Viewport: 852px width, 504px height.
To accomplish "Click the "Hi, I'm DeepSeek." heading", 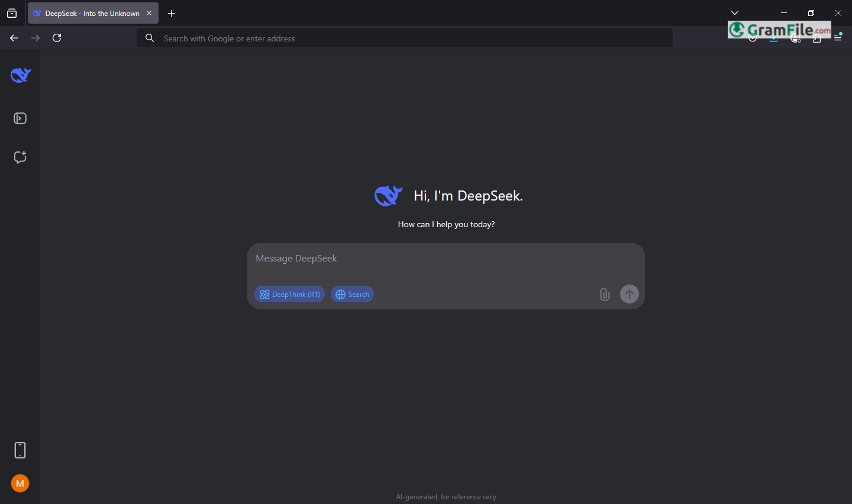I will 468,196.
